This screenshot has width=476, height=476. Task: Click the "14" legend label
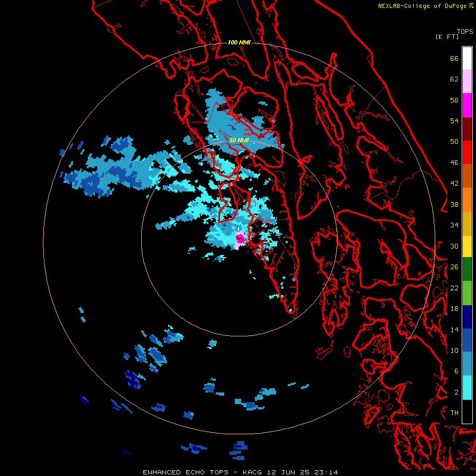click(x=454, y=329)
